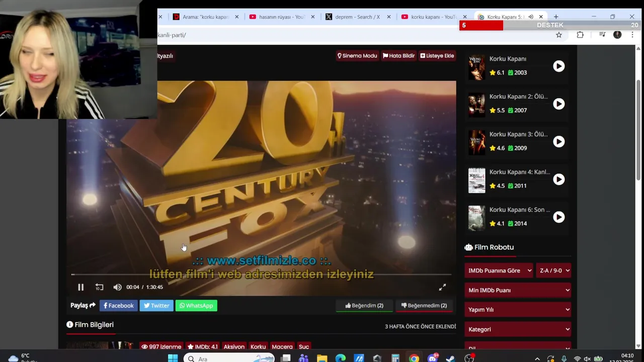This screenshot has height=362, width=644.
Task: Show hidden system tray icons chevron
Action: click(537, 359)
